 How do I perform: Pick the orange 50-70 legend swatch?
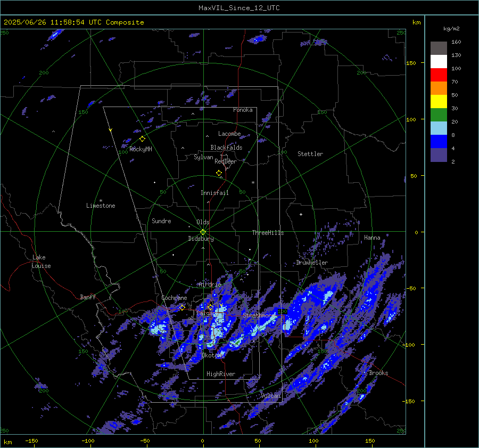click(x=439, y=88)
